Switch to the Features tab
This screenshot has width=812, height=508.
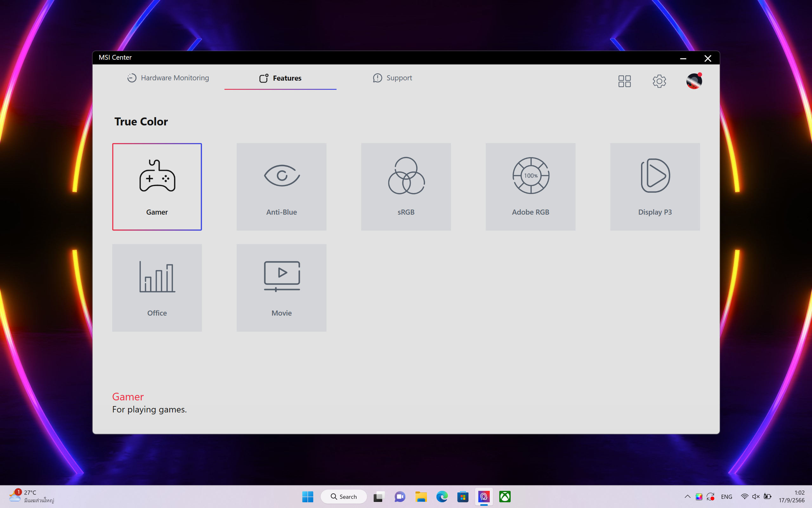tap(280, 78)
